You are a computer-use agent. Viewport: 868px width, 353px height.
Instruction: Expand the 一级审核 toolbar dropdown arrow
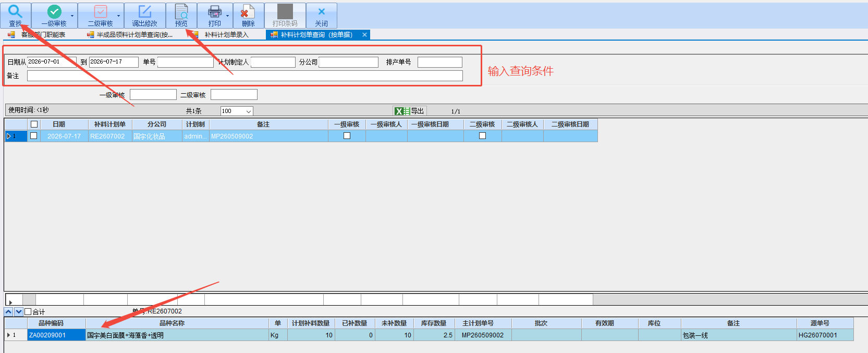pos(72,16)
